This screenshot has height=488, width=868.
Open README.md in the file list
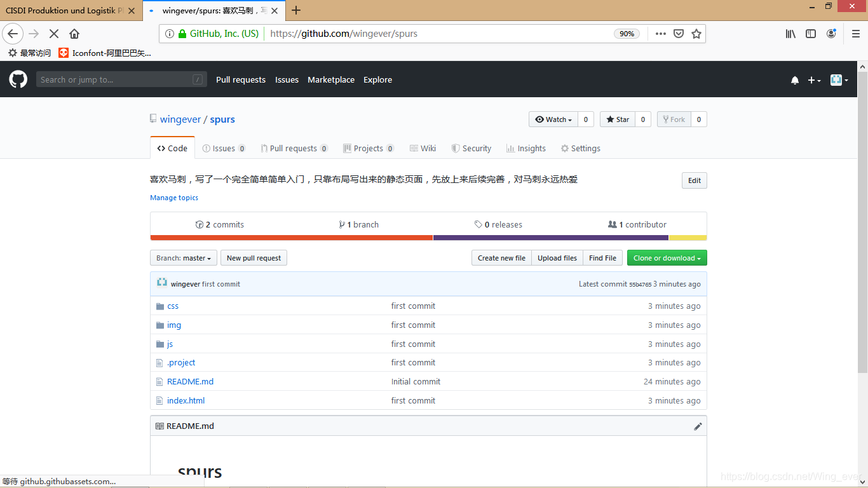[190, 382]
